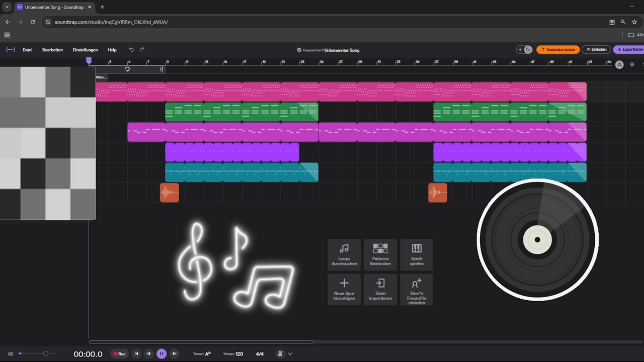Viewport: 644px width, 362px height.
Task: Go back in the browser
Action: [8, 22]
